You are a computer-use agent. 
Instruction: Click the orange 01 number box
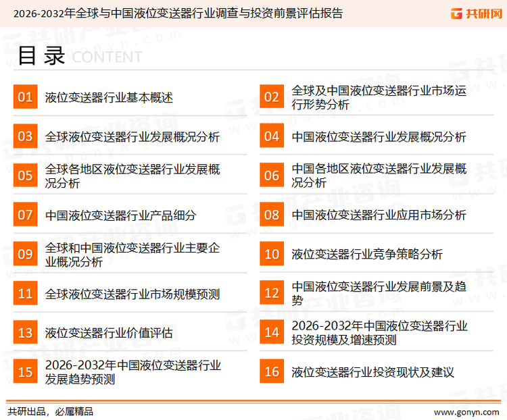point(25,97)
